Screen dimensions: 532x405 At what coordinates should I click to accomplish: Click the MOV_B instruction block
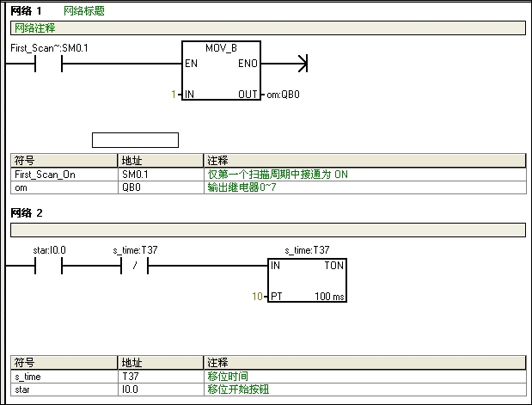coord(221,70)
